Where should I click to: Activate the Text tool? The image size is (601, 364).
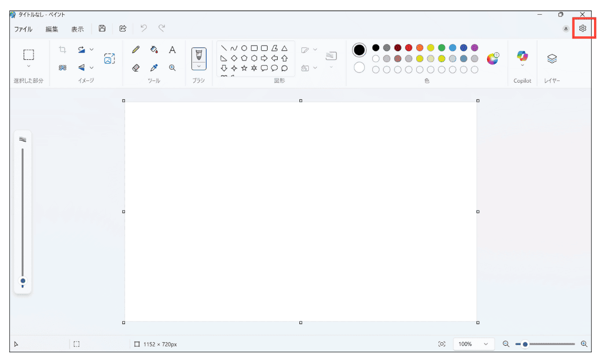(x=173, y=50)
